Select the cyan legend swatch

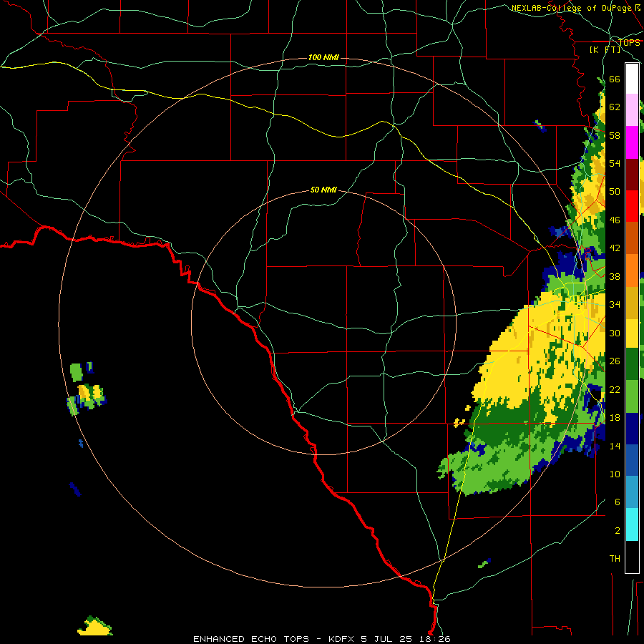[632, 525]
